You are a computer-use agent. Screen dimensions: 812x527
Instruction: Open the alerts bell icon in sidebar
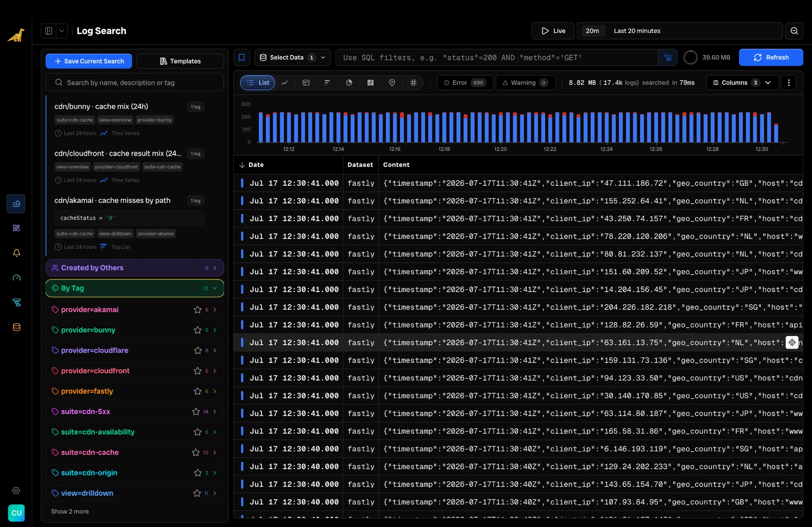click(16, 253)
